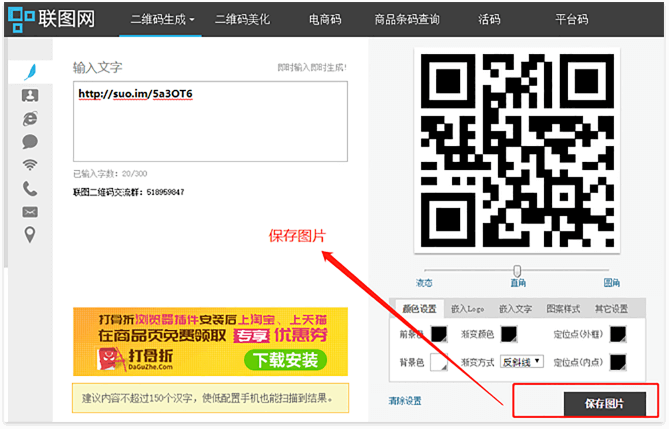669x429 pixels.
Task: Click the 即时输入即时生成 hint text
Action: [x=312, y=67]
